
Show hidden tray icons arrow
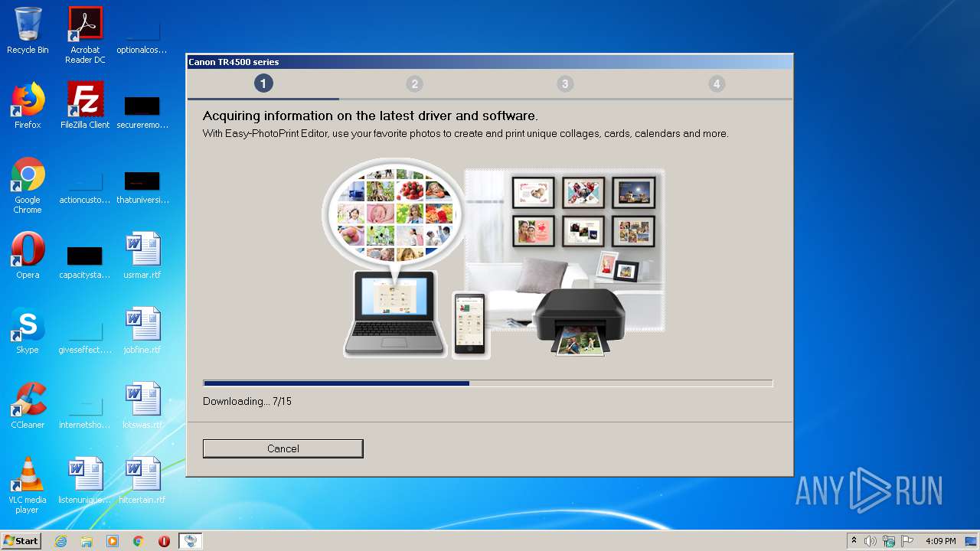pos(854,541)
